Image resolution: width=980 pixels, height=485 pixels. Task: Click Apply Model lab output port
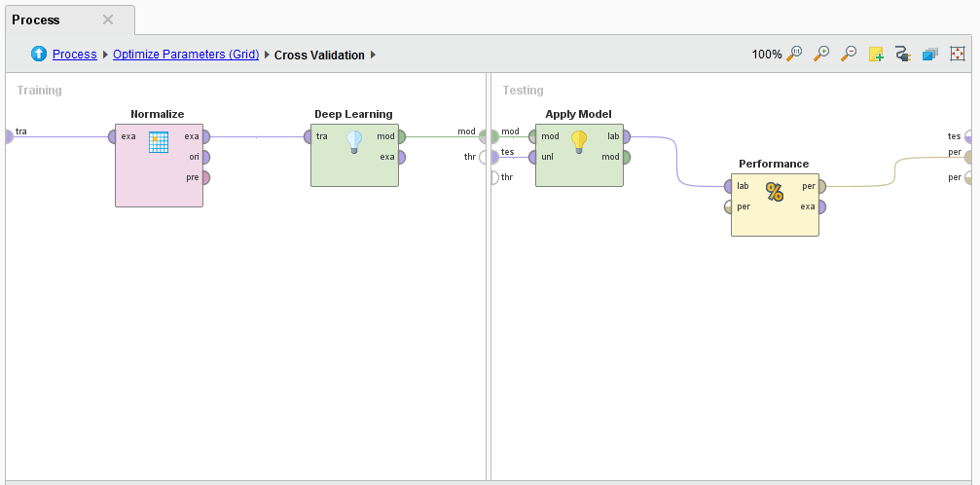pos(627,136)
